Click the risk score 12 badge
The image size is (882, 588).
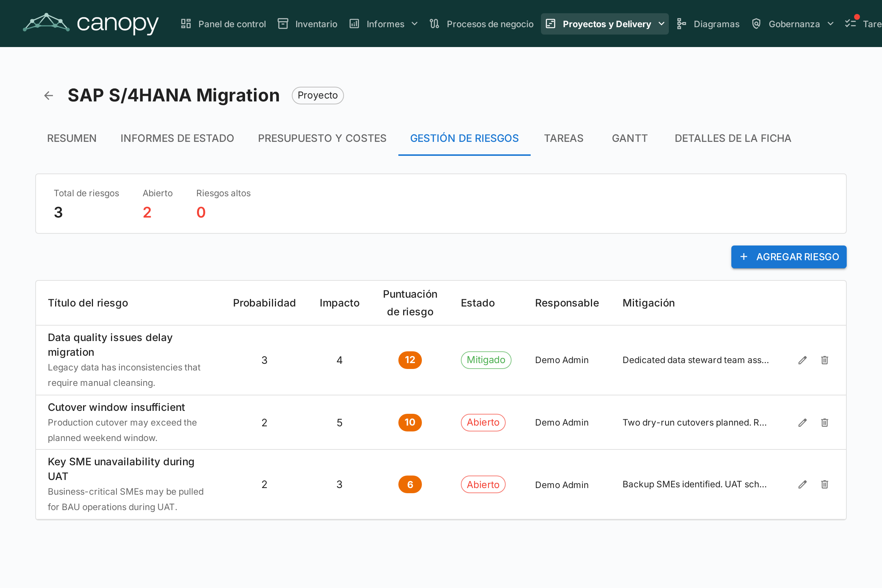coord(410,360)
